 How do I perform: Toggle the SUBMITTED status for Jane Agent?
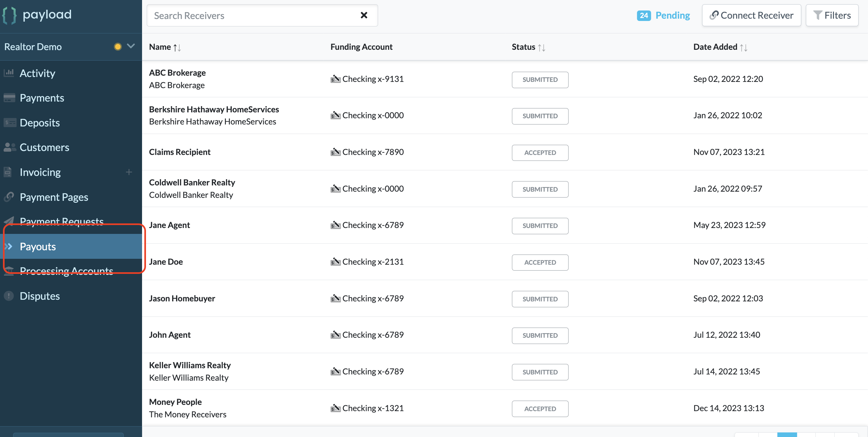pos(540,226)
